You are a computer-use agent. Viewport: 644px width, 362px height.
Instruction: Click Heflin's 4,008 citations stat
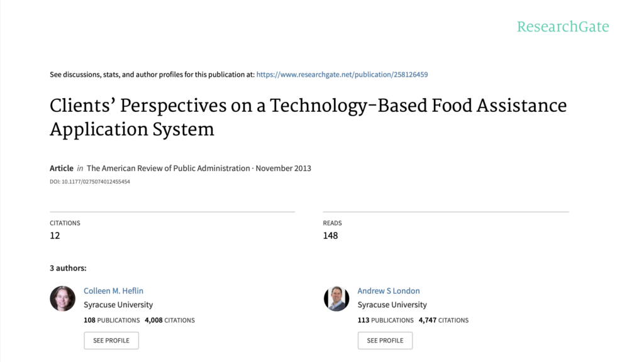coord(170,320)
